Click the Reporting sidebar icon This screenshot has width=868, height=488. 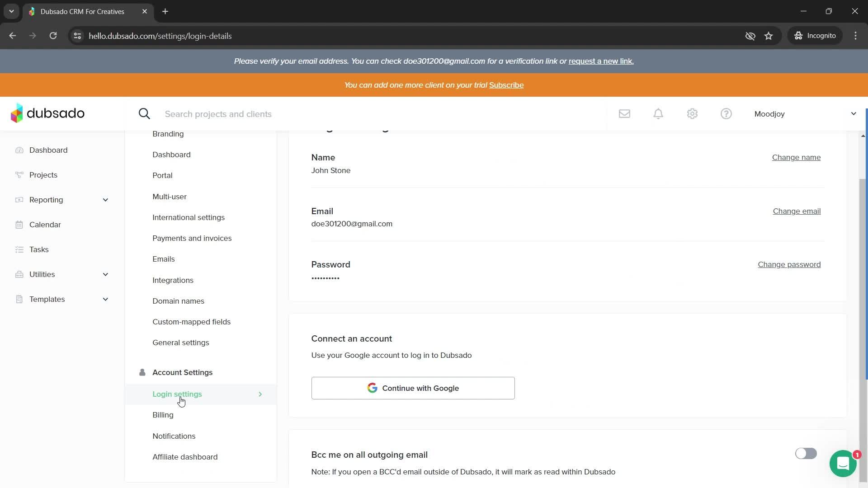point(19,200)
